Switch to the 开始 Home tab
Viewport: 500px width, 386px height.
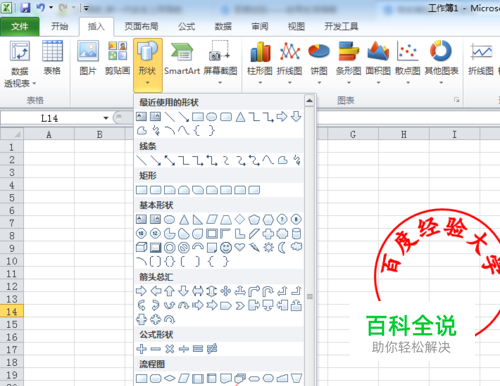tap(60, 26)
